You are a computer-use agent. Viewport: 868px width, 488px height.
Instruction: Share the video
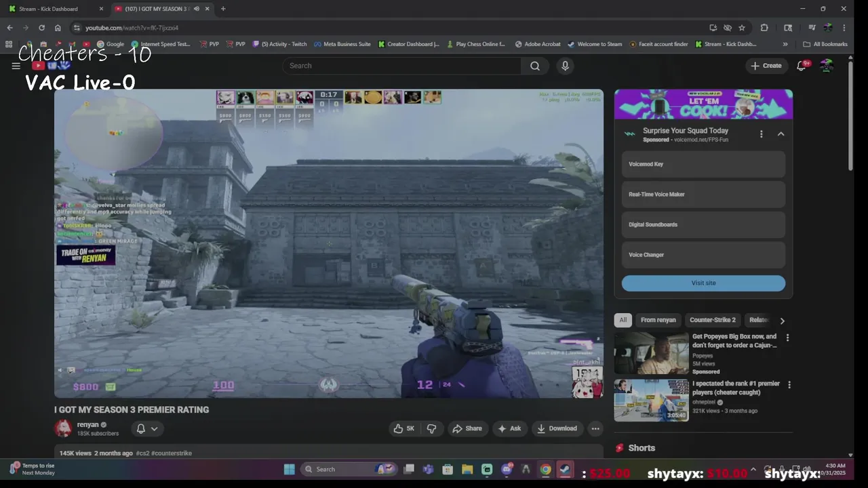click(x=467, y=428)
